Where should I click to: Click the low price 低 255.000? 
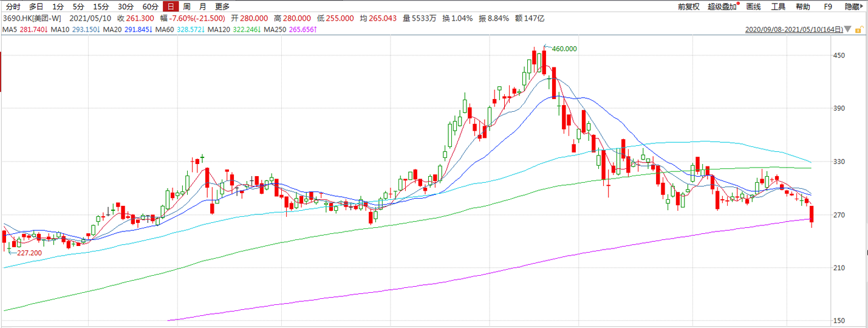[336, 18]
